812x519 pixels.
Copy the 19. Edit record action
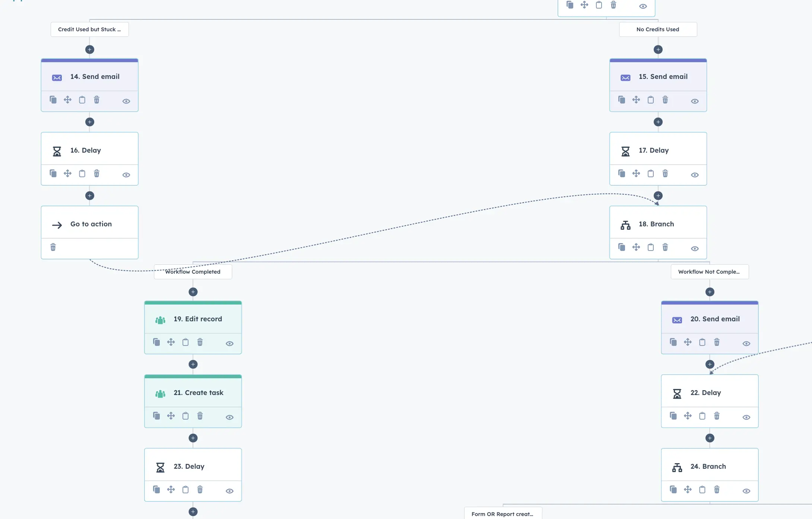pyautogui.click(x=156, y=342)
